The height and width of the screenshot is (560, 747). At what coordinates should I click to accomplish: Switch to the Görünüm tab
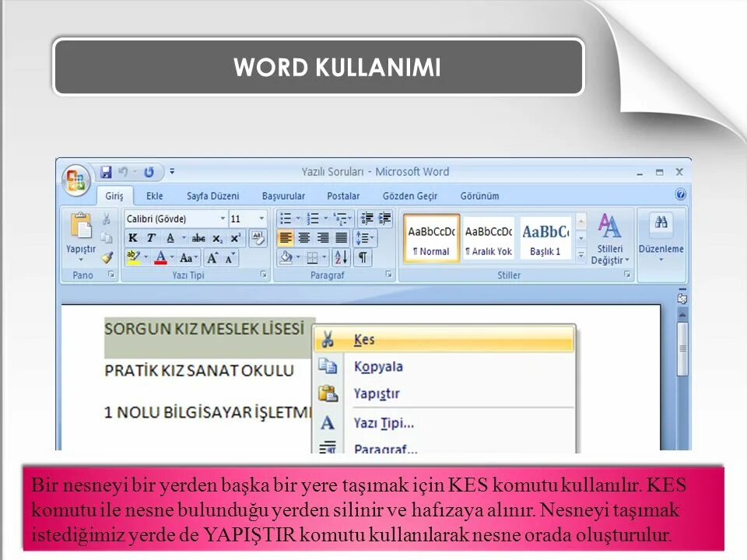tap(480, 196)
